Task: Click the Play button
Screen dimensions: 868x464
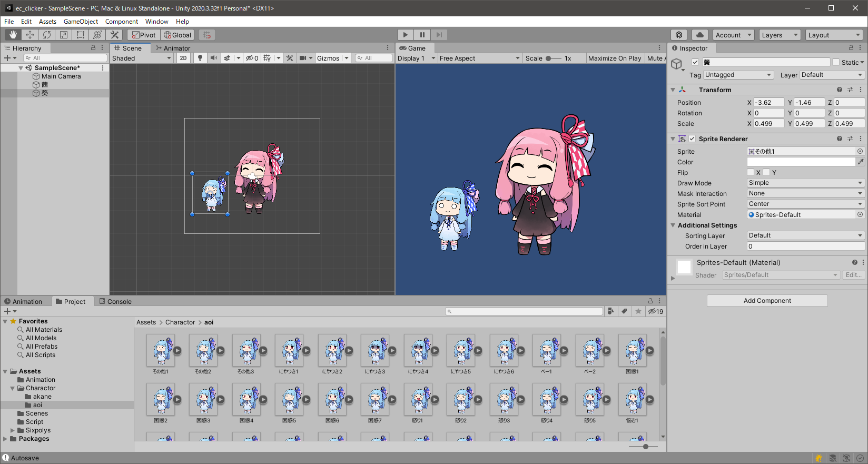Action: tap(405, 35)
